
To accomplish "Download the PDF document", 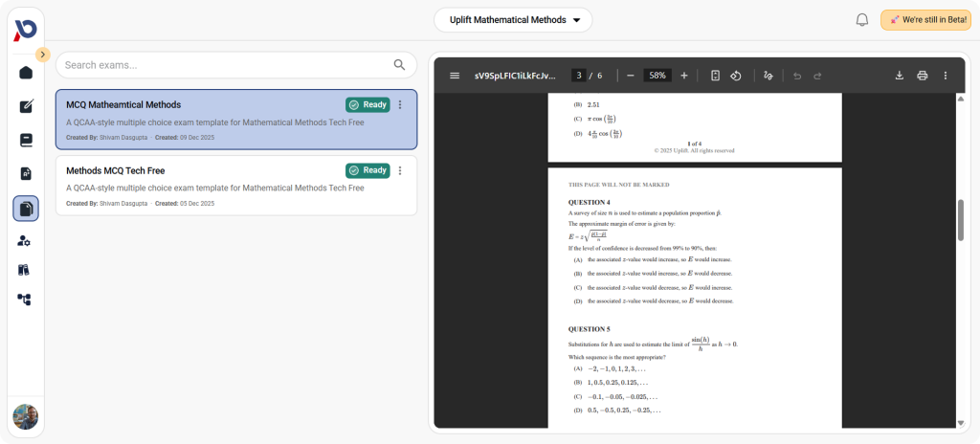I will pos(899,76).
